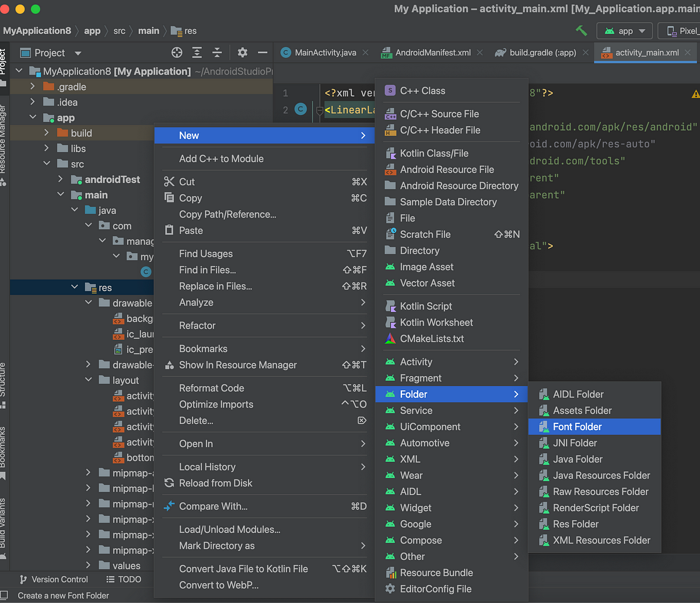Click the Vector Asset Android icon
Image resolution: width=700 pixels, height=603 pixels.
[x=391, y=283]
